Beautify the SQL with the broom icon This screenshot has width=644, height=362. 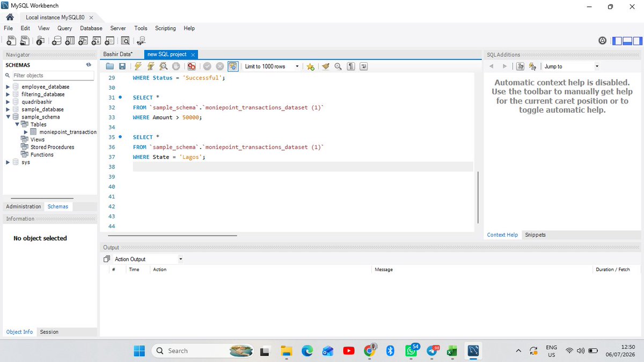point(326,67)
